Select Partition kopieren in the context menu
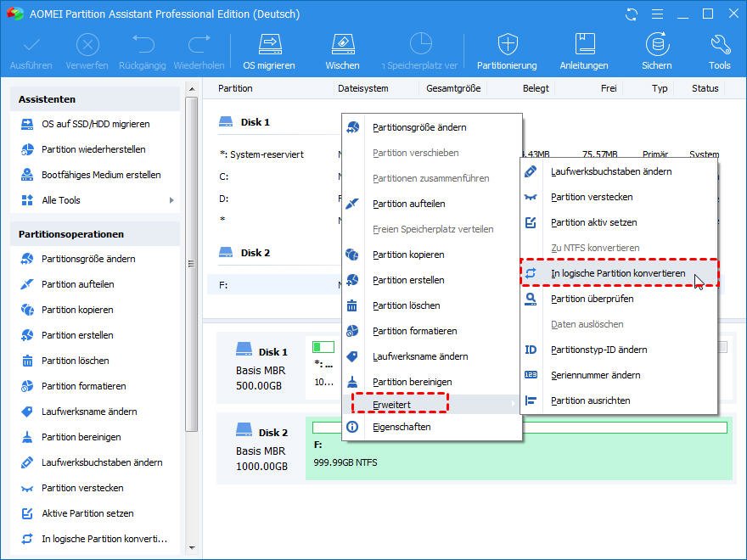Screen dimensions: 747x560 tap(432, 255)
